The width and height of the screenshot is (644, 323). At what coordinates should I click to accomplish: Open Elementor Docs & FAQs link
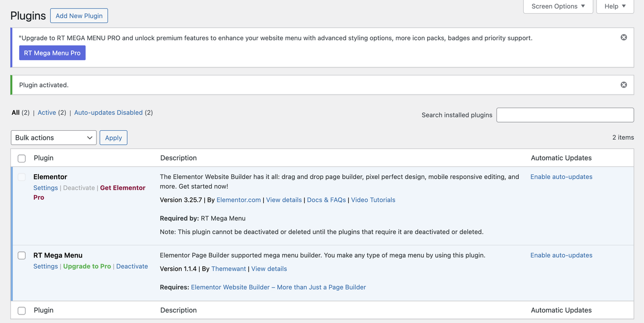coord(327,200)
